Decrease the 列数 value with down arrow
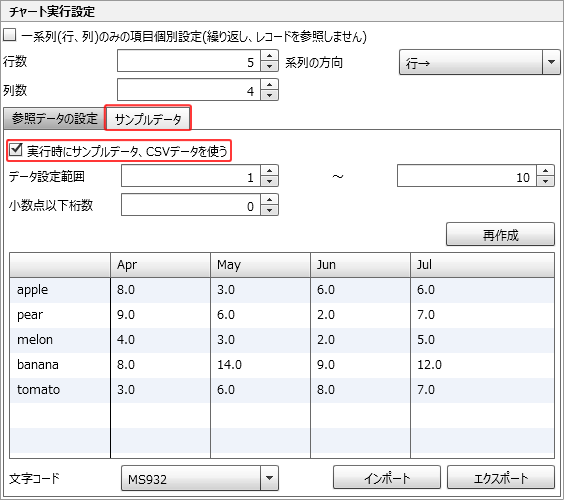Viewport: 564px width, 500px height. point(269,95)
